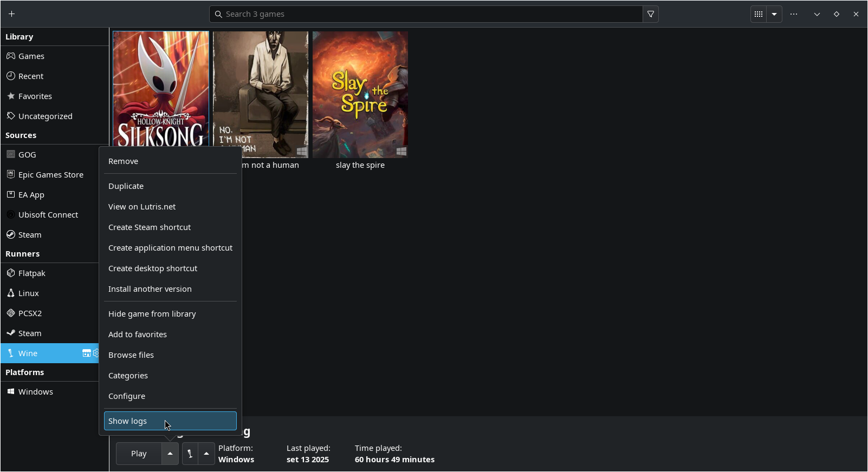Select Ubisoft Connect in sidebar

pos(48,215)
